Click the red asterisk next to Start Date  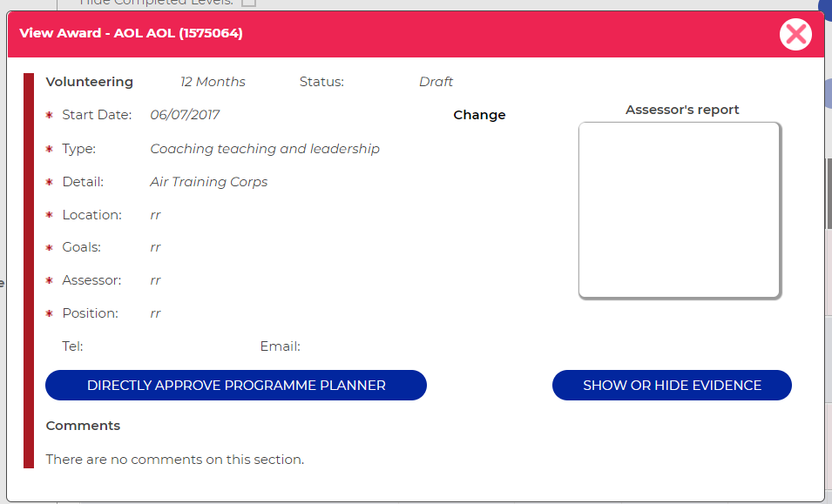[50, 116]
